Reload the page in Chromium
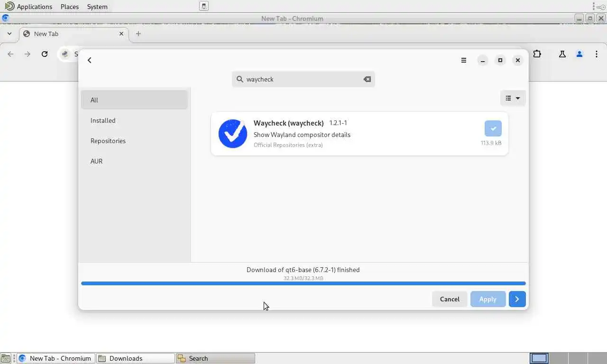Screen dimensions: 607x364 [x=45, y=54]
